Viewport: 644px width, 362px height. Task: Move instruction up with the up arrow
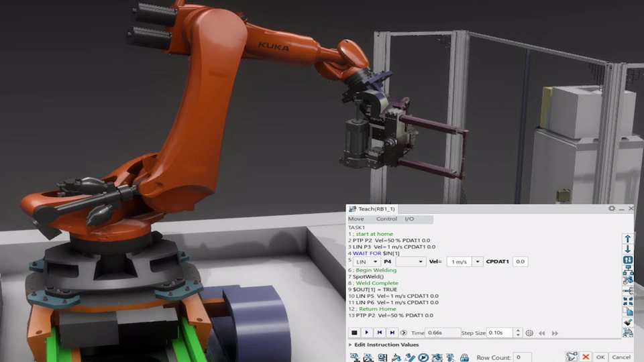pos(628,239)
